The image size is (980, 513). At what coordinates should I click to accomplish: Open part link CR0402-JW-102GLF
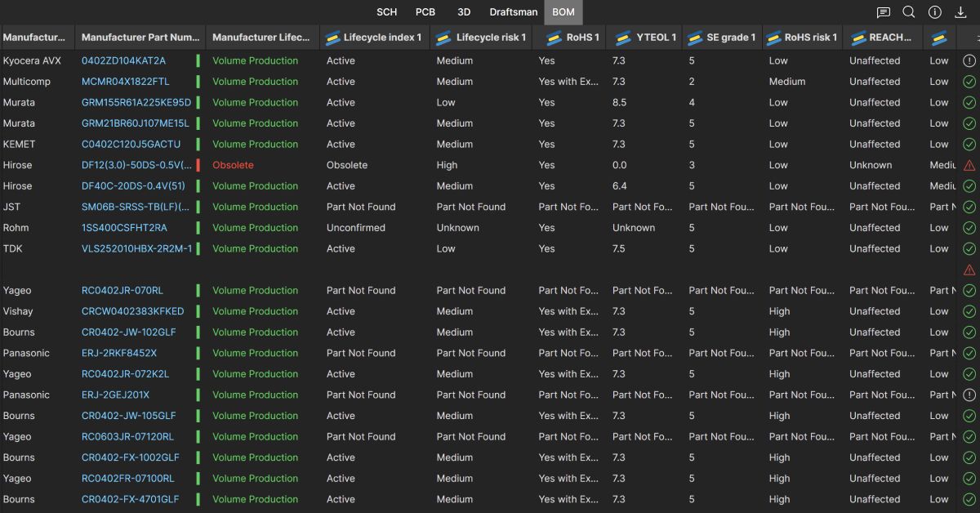(131, 332)
